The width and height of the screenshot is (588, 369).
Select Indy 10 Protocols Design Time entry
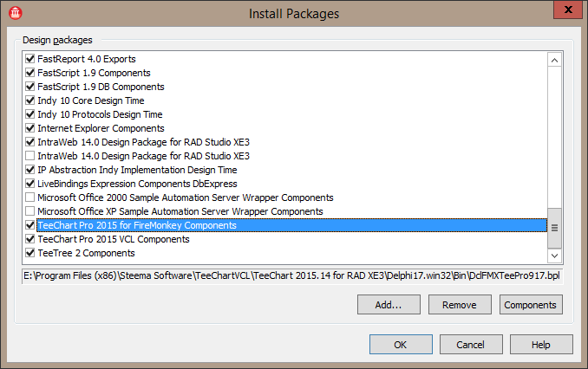100,114
